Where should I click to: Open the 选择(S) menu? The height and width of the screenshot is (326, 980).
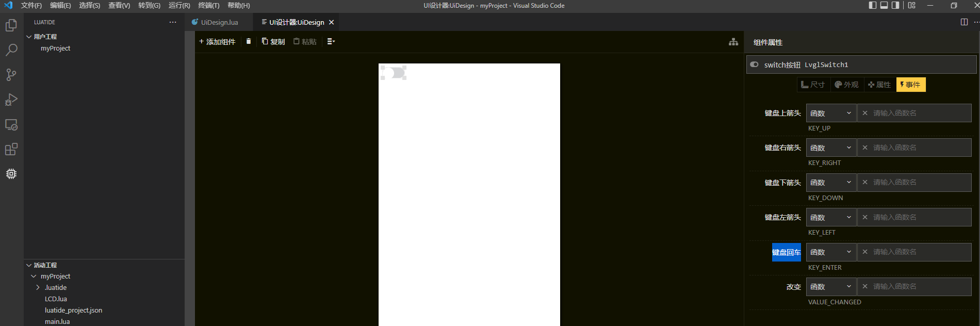90,5
